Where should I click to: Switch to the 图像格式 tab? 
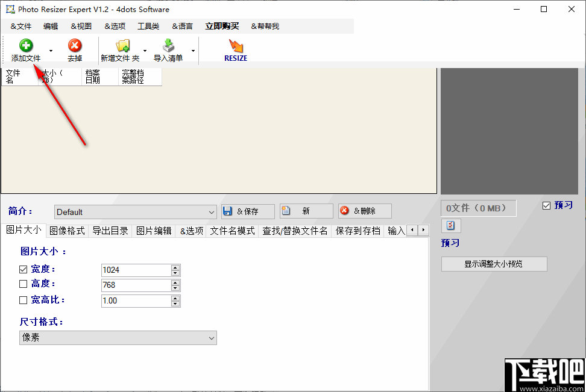(x=67, y=230)
